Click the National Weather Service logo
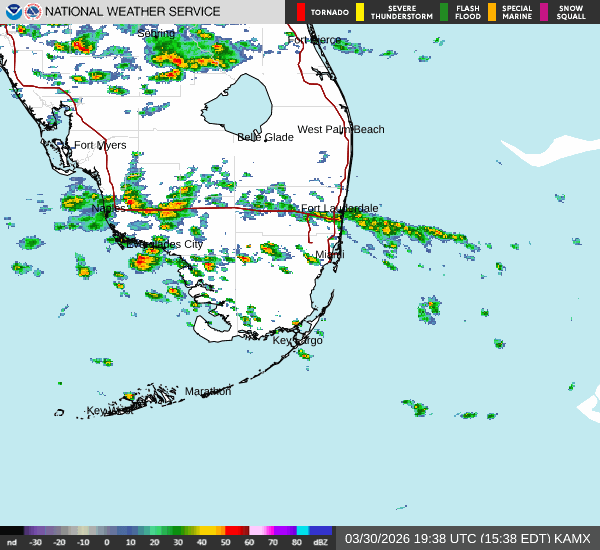 pyautogui.click(x=33, y=12)
